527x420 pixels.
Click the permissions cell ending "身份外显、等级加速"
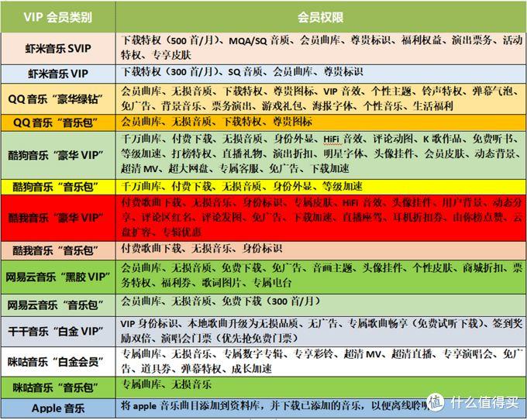point(321,187)
